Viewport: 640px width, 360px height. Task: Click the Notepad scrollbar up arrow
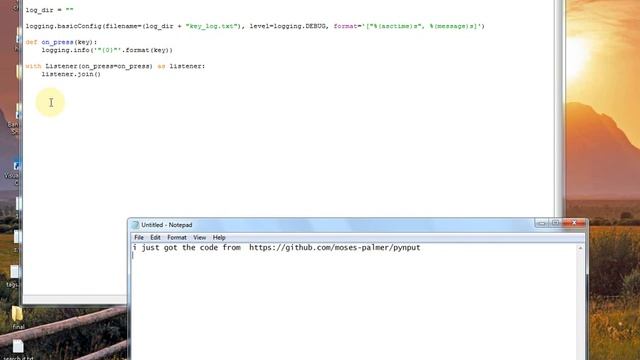click(x=580, y=248)
